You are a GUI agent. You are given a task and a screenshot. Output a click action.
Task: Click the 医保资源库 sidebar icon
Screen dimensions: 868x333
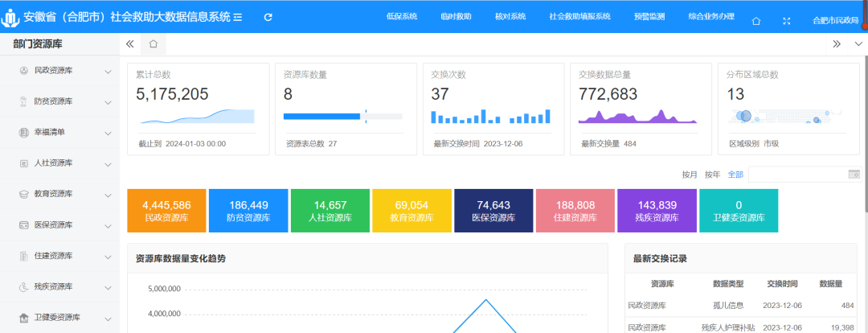pos(24,225)
